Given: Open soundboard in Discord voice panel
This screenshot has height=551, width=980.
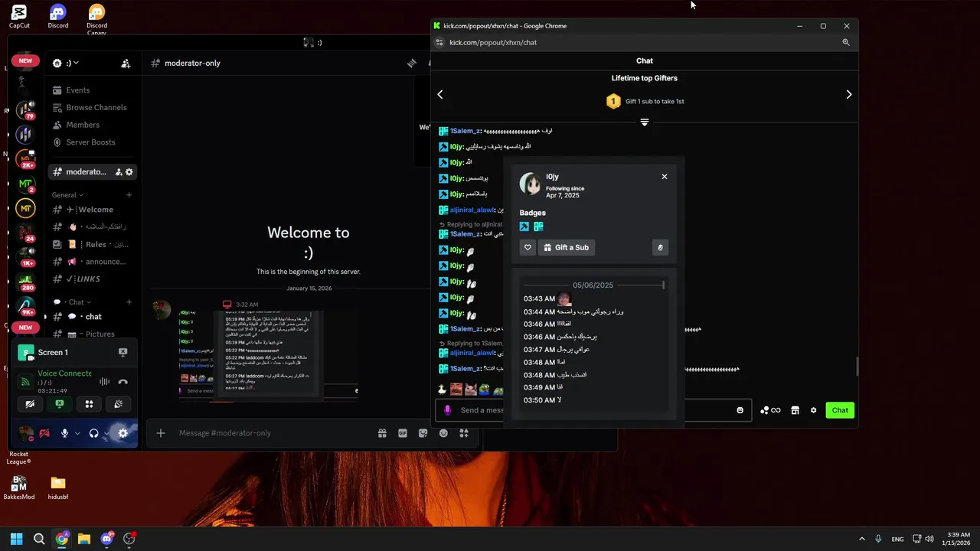Looking at the screenshot, I should tap(119, 404).
